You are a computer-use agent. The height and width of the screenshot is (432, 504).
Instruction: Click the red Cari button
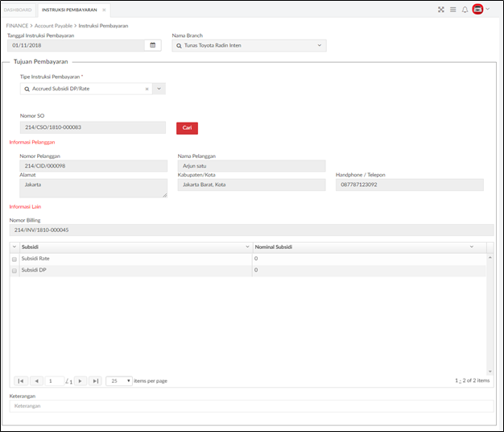point(187,128)
